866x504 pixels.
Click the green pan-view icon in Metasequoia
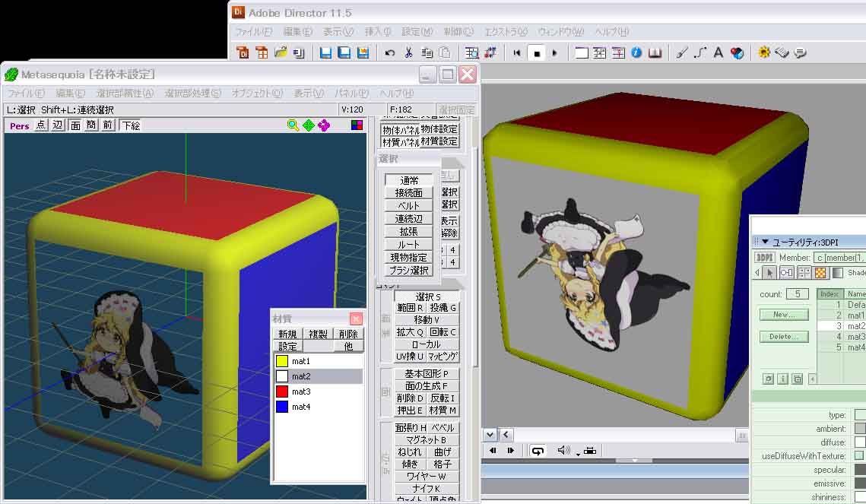click(309, 125)
